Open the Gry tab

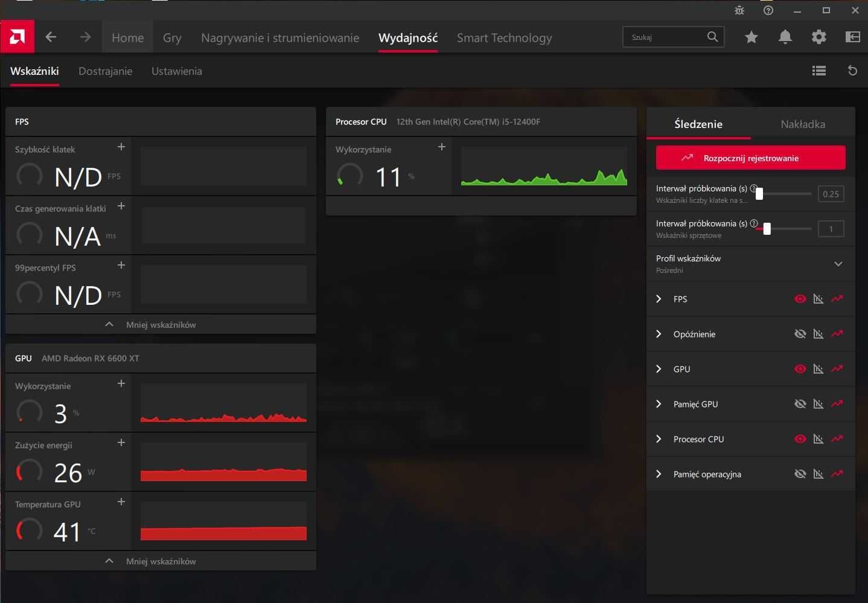(x=172, y=37)
